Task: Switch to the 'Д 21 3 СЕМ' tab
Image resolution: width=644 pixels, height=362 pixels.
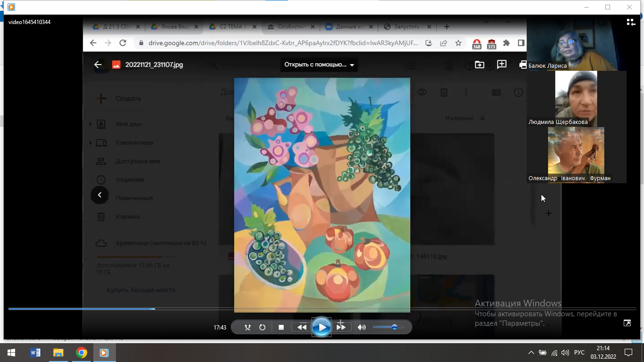Action: click(x=116, y=27)
